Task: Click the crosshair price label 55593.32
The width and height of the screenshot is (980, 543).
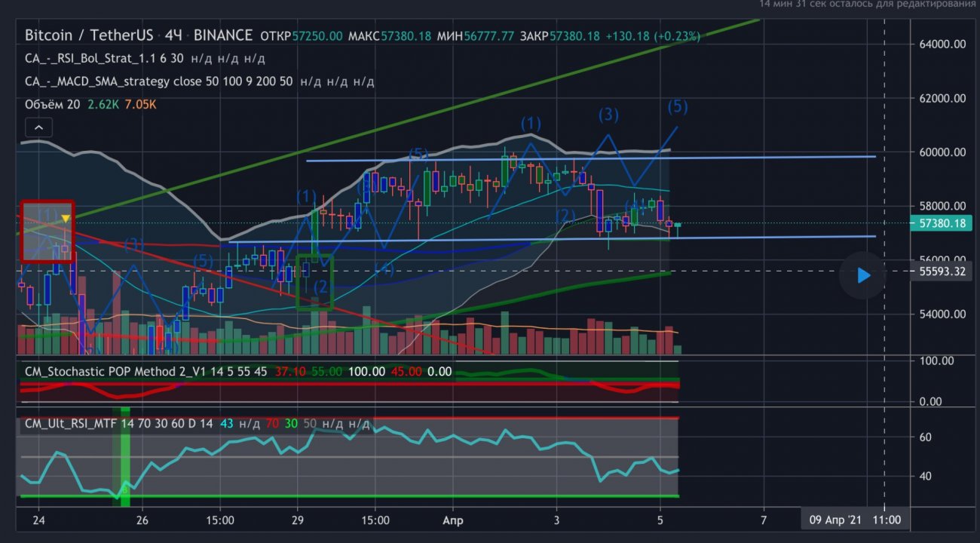Action: [942, 271]
